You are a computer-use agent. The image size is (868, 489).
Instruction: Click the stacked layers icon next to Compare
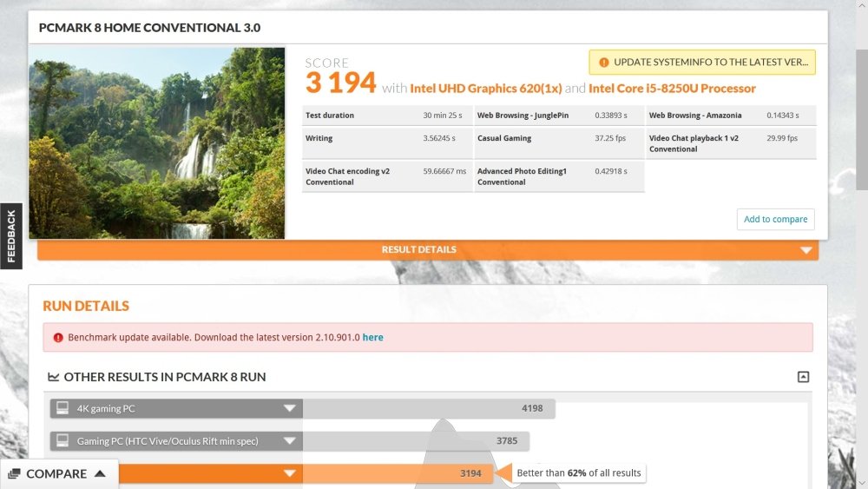coord(14,474)
